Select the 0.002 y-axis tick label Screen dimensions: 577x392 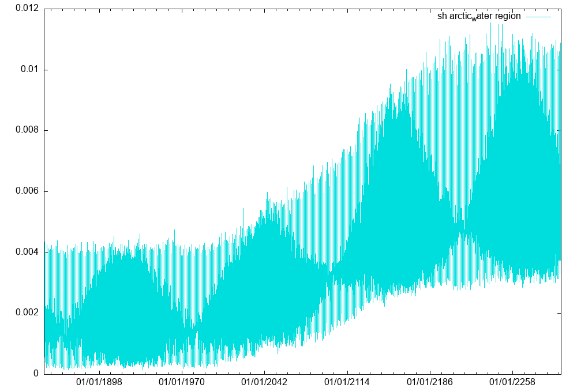tap(27, 312)
